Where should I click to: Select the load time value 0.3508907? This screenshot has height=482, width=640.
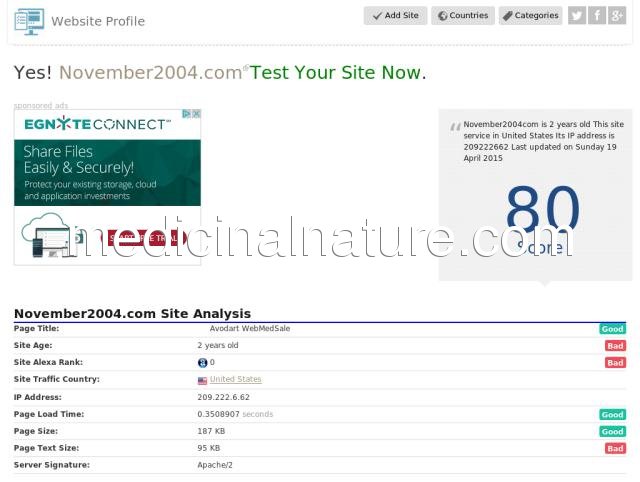click(218, 414)
